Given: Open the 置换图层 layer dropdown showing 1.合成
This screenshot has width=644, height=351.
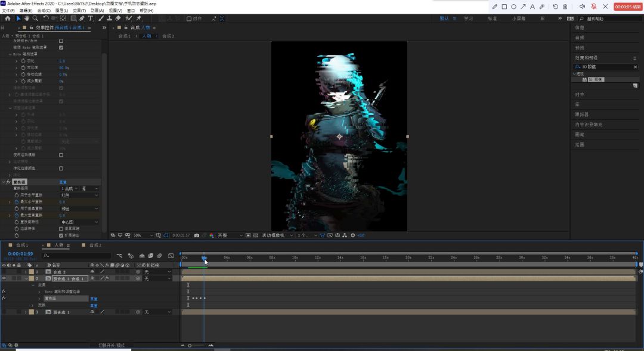Looking at the screenshot, I should click(x=69, y=188).
